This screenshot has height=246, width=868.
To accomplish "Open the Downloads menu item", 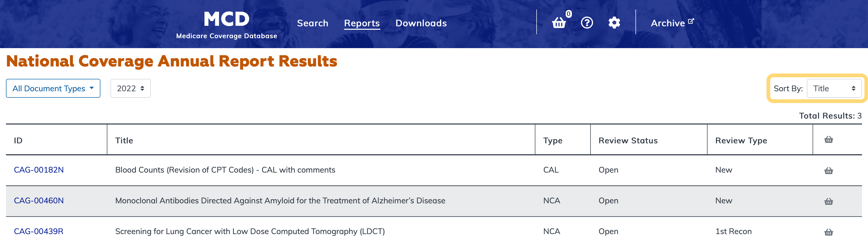I will pos(421,23).
